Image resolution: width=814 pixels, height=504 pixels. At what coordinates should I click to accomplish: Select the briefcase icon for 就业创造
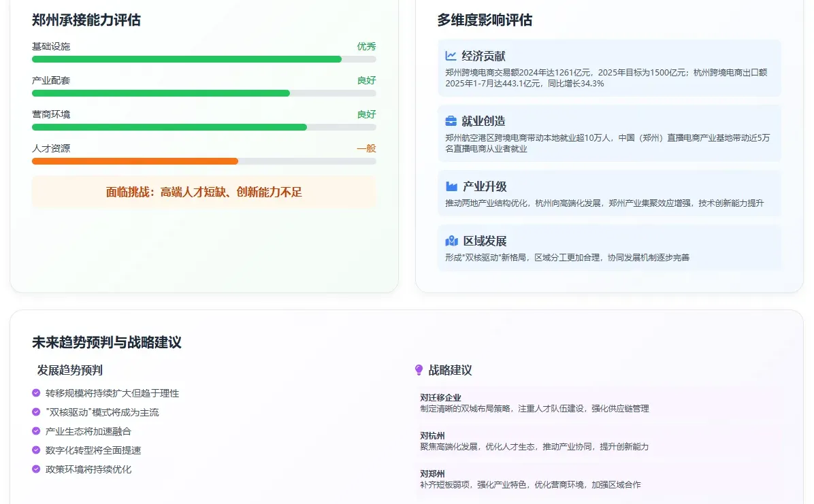click(x=451, y=122)
